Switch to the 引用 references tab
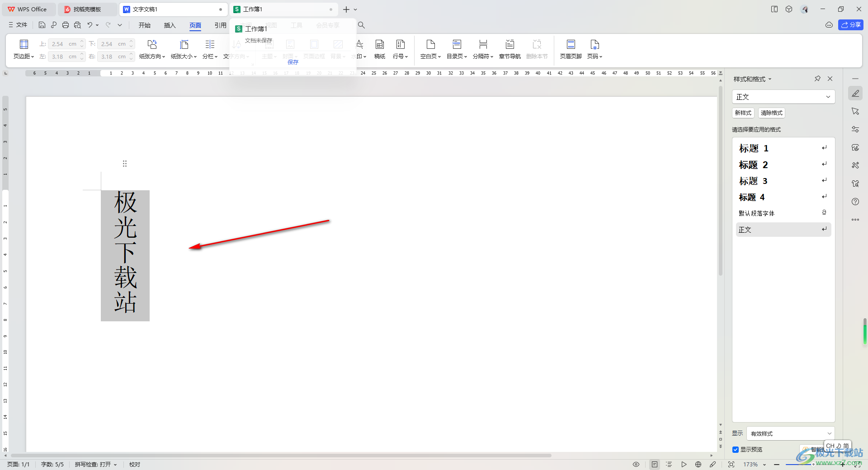The width and height of the screenshot is (868, 470). coord(220,25)
